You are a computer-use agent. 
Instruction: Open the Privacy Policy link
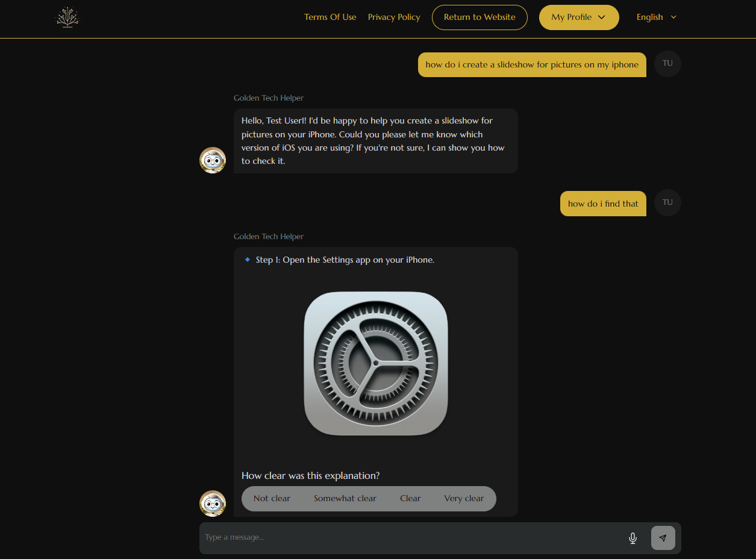coord(394,17)
